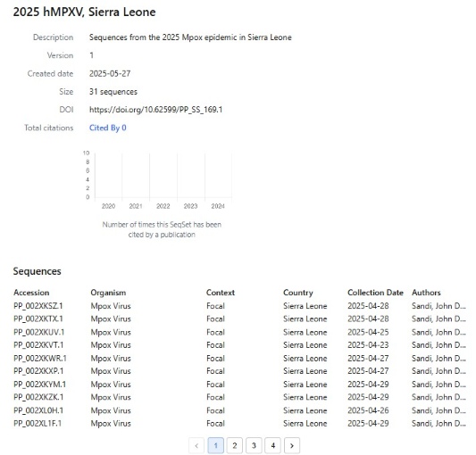Screen dimensions: 476x455
Task: Click accession PP_002XKZK.1
Action: [x=38, y=397]
